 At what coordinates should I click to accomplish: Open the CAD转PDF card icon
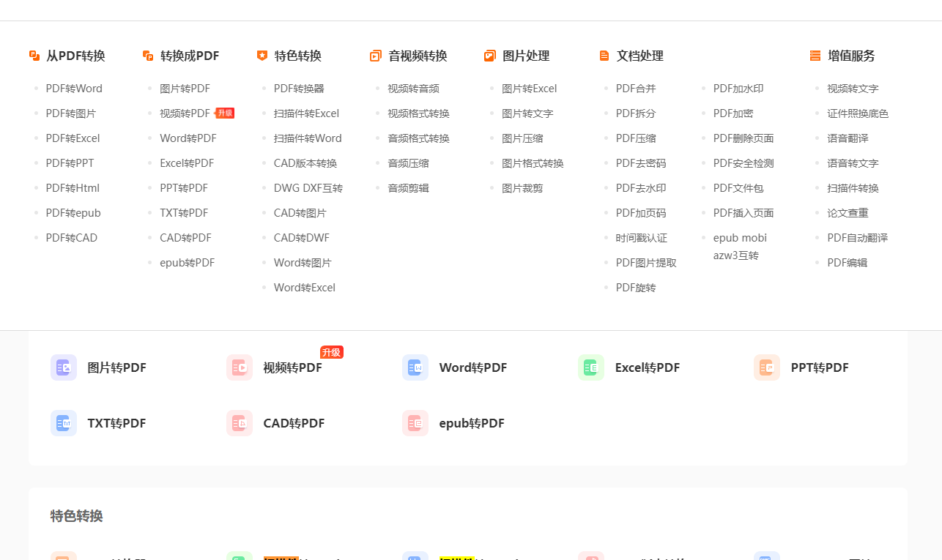pos(240,423)
